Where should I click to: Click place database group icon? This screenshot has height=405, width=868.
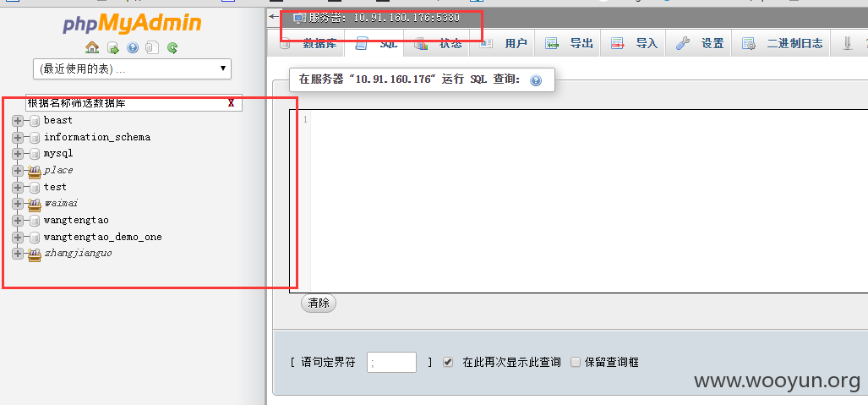(35, 171)
